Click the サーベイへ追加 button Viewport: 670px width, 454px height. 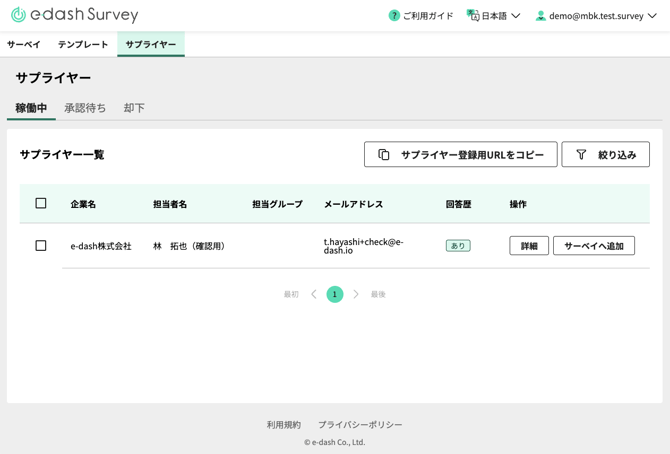pyautogui.click(x=594, y=246)
